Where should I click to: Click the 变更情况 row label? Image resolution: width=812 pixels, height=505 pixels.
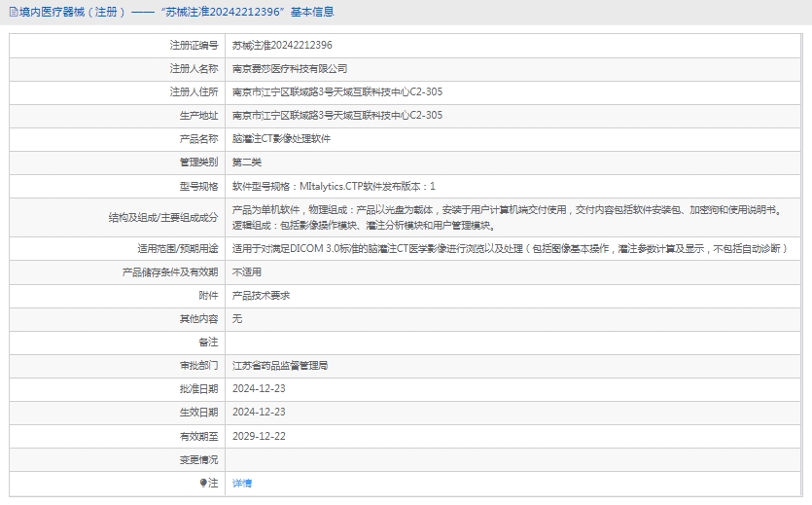[x=198, y=459]
